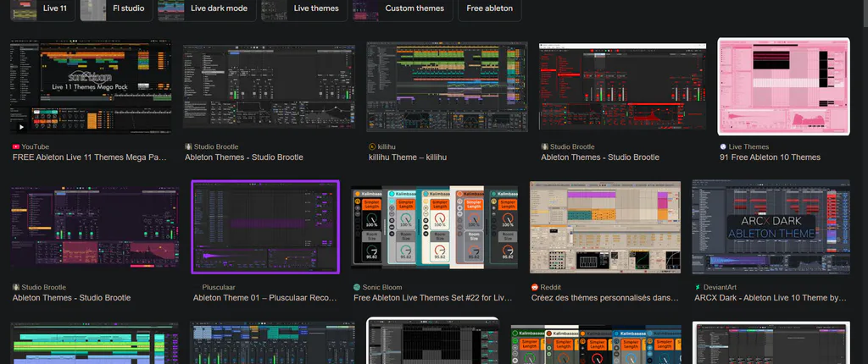Image resolution: width=868 pixels, height=364 pixels.
Task: Click the killihu source icon
Action: pyautogui.click(x=372, y=146)
